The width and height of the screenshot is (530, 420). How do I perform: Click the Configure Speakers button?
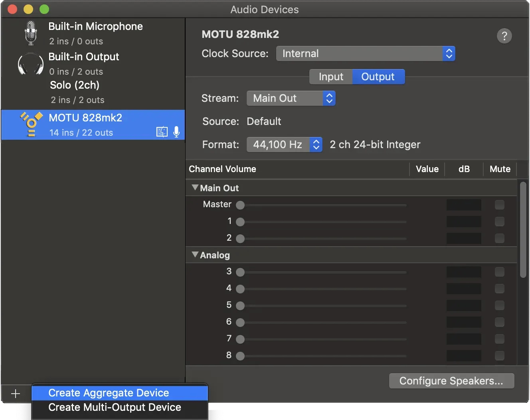[451, 381]
